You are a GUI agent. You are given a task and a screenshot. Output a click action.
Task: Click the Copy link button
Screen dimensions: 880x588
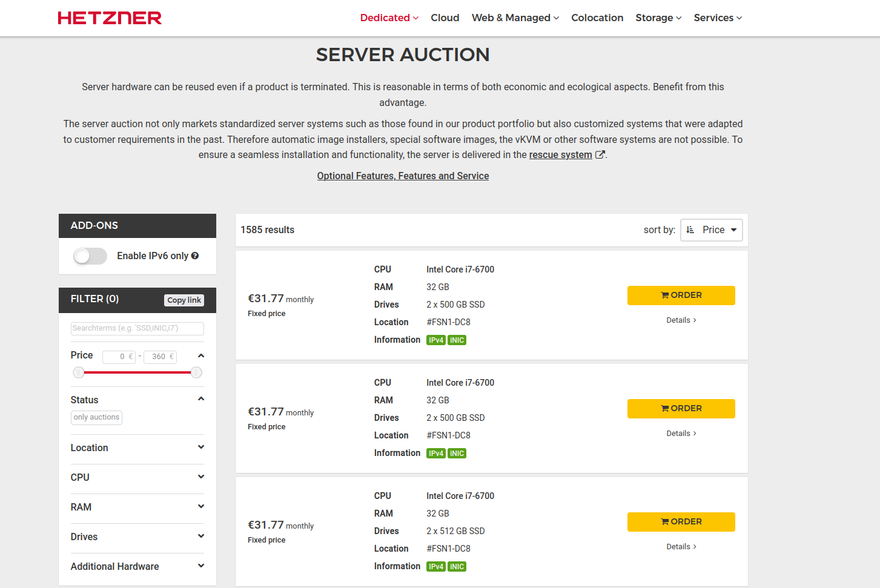(x=184, y=300)
